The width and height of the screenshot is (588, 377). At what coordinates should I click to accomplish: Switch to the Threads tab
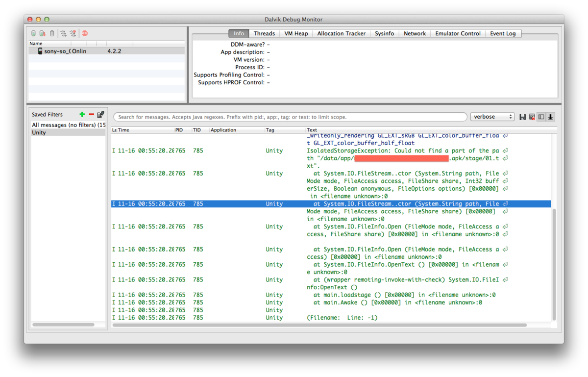click(x=264, y=33)
